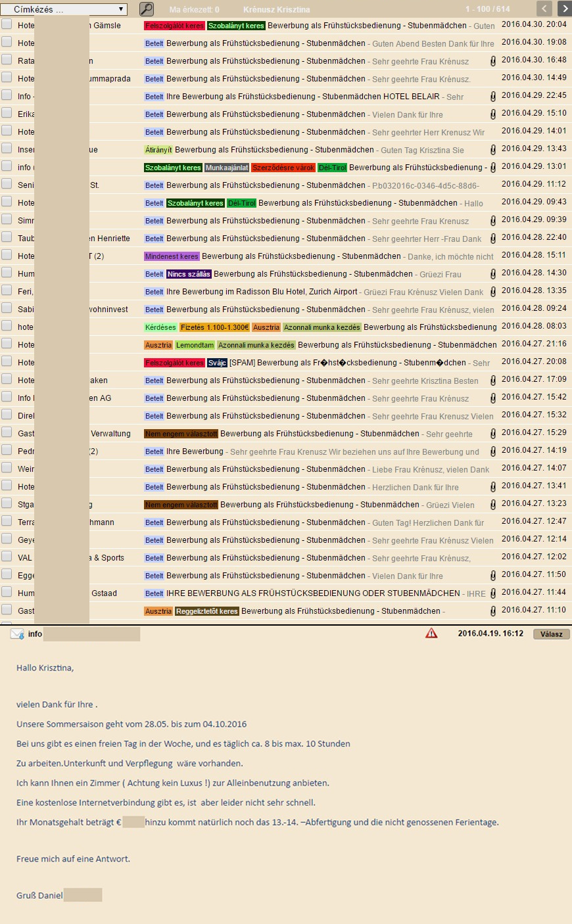Check the 2016.04.27. 12:02 email row
This screenshot has width=572, height=924.
pos(7,557)
